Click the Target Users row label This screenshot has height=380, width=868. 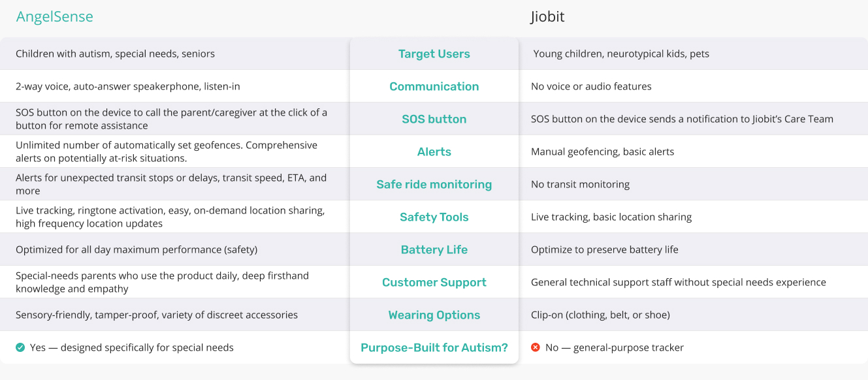pyautogui.click(x=434, y=54)
